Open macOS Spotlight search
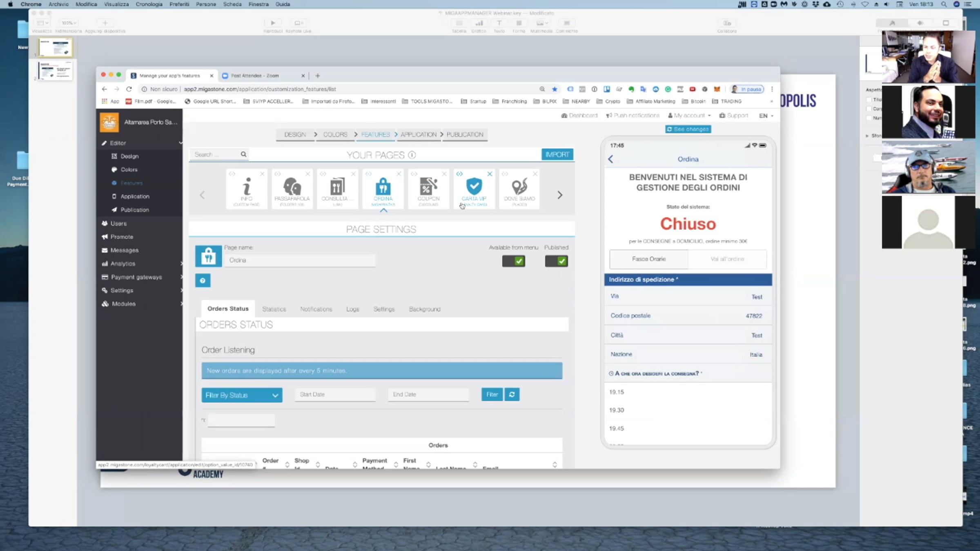 coord(944,4)
